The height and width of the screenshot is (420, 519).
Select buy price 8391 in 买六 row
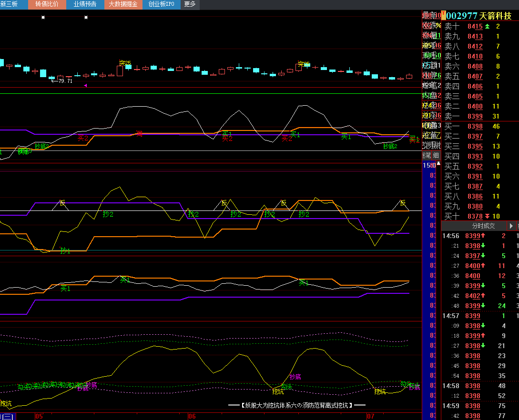pyautogui.click(x=475, y=176)
